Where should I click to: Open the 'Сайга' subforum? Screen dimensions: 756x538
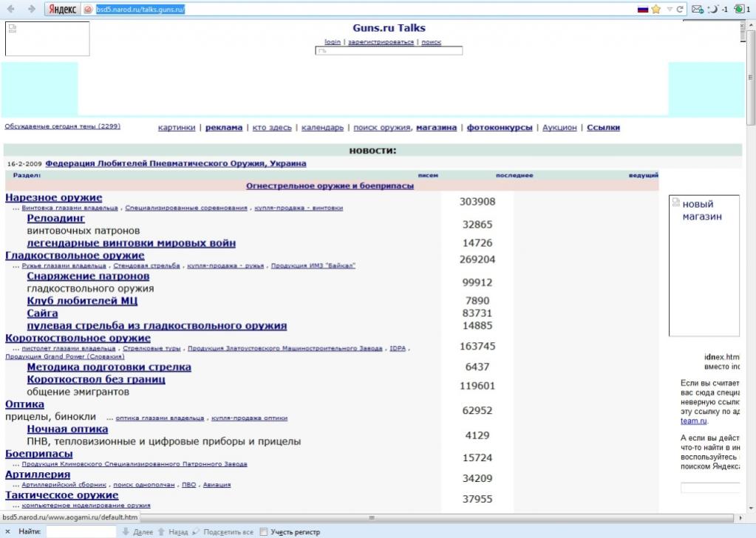pyautogui.click(x=42, y=313)
